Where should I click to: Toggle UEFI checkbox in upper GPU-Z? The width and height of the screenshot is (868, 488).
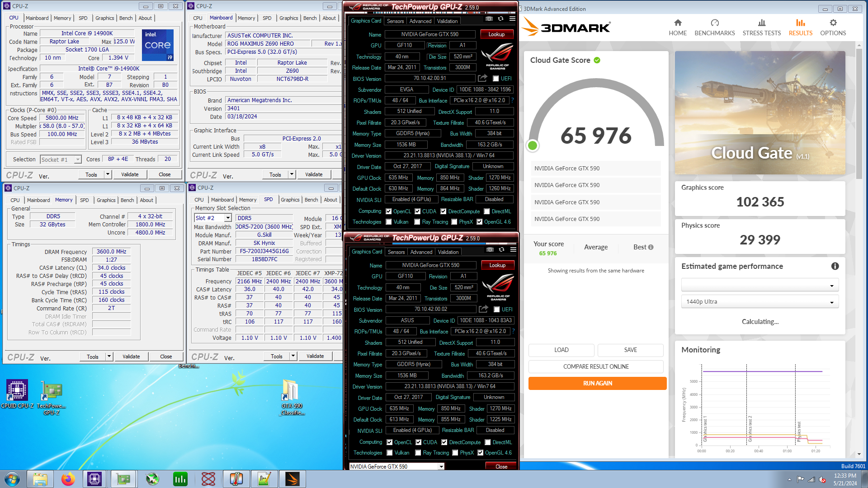(x=496, y=79)
